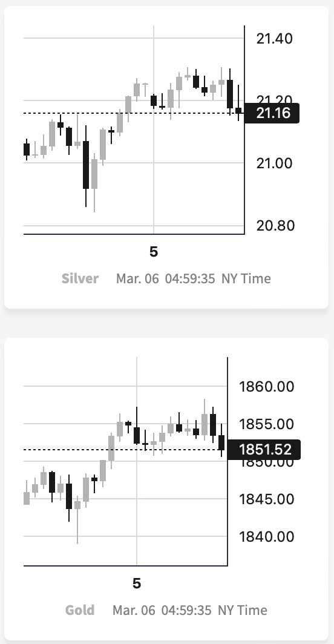Click the Gold current price tag 1851.52

point(264,449)
